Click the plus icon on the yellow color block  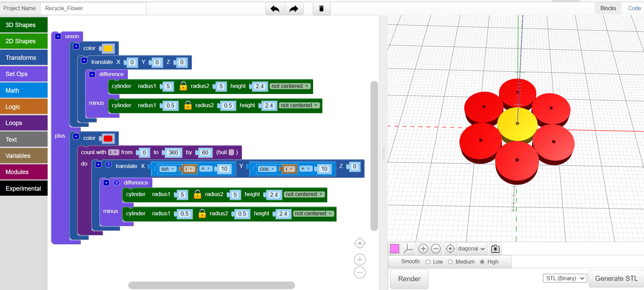(x=76, y=46)
